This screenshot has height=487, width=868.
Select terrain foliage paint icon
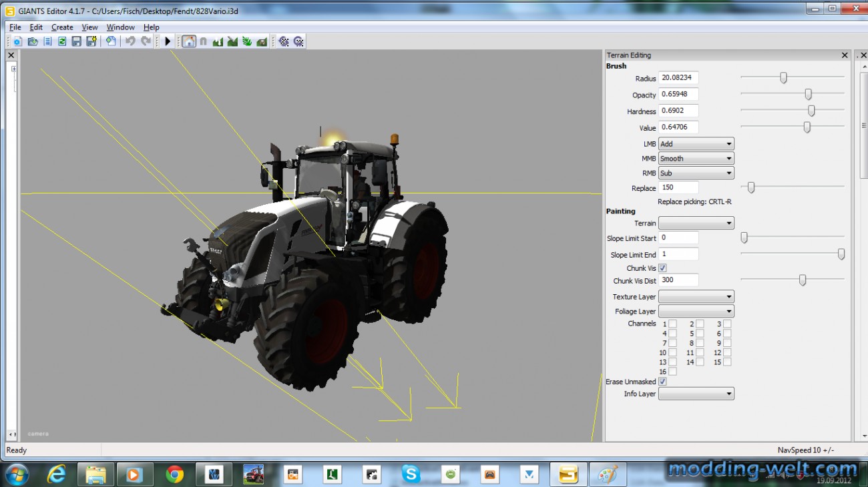[x=247, y=41]
